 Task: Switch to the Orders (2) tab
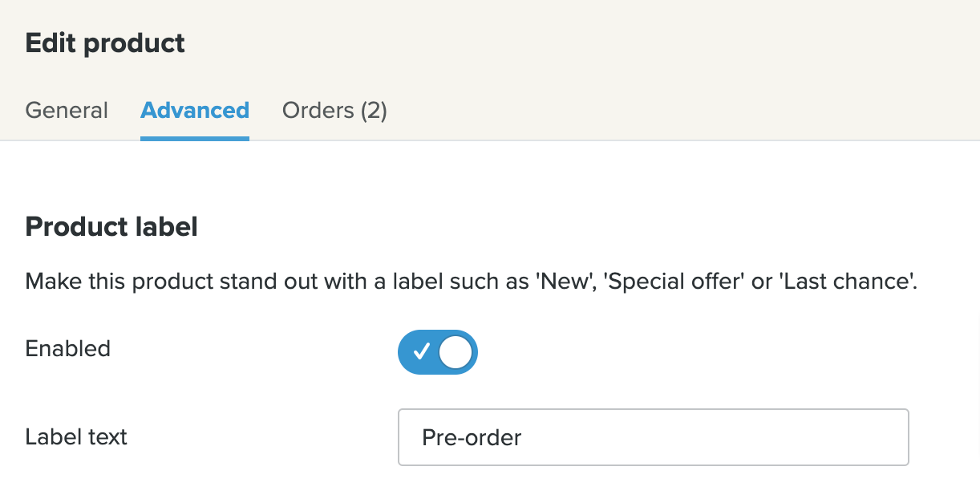pos(334,111)
